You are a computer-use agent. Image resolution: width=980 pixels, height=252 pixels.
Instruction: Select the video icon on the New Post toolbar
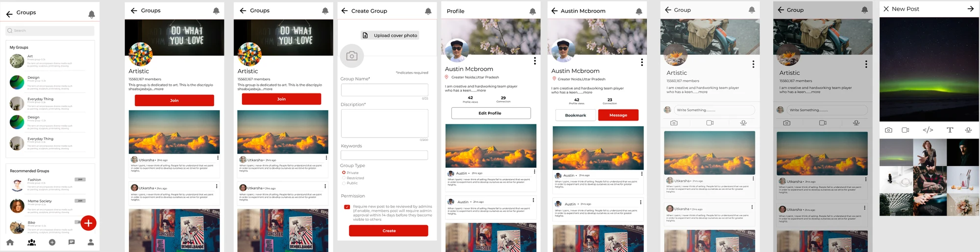click(906, 130)
